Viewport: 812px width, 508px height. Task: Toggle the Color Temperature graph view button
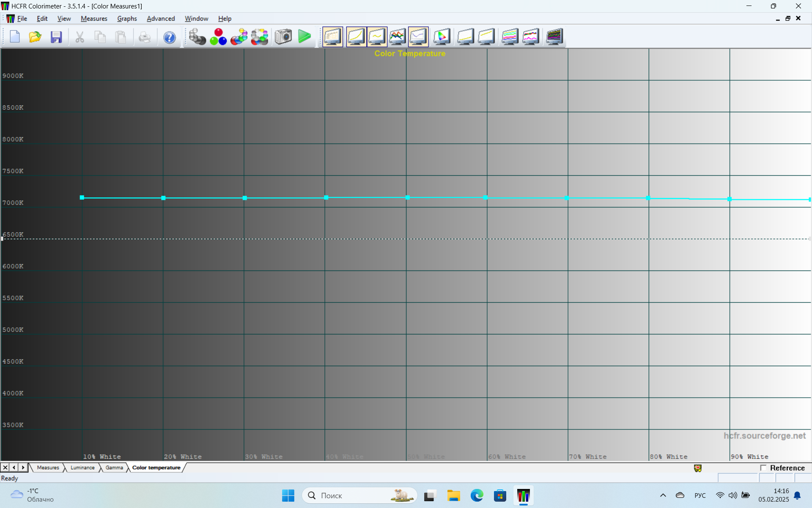point(418,37)
